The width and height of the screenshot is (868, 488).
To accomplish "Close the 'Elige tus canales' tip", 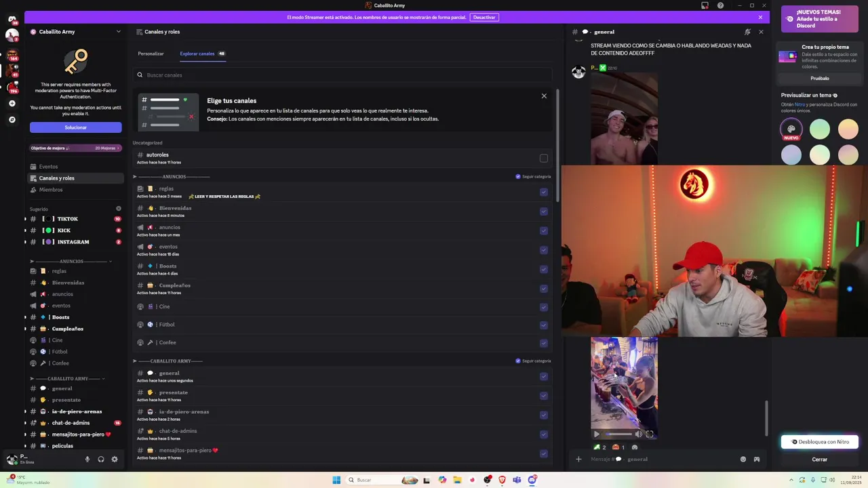I will pos(544,96).
